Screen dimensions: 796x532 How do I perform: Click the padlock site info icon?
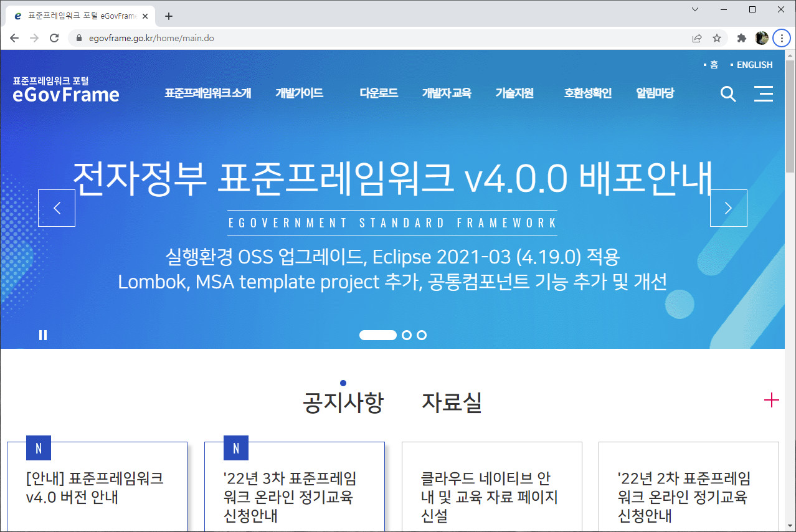tap(78, 38)
